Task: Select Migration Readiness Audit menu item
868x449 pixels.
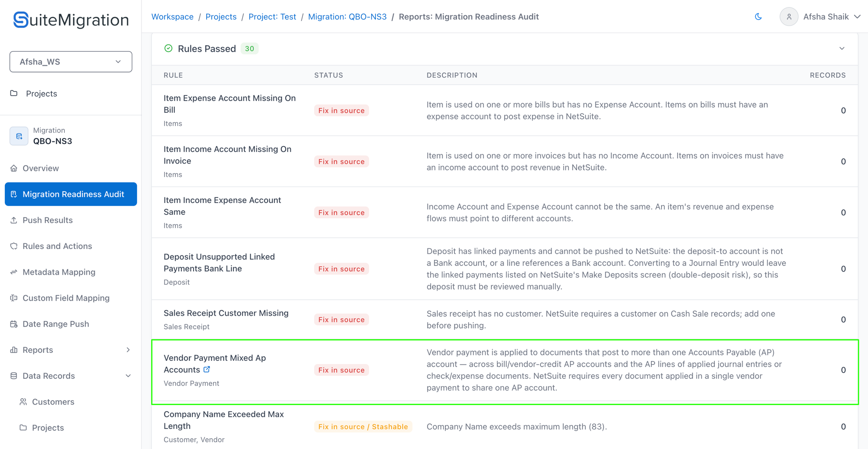Action: click(x=71, y=194)
